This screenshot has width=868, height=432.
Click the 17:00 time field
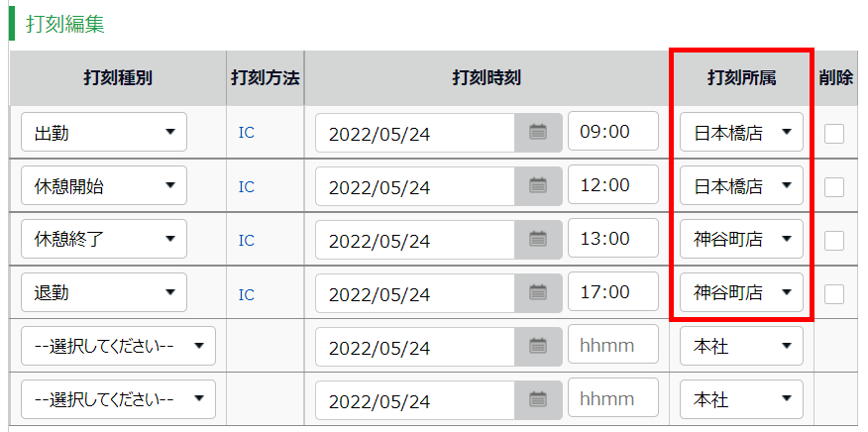click(613, 291)
